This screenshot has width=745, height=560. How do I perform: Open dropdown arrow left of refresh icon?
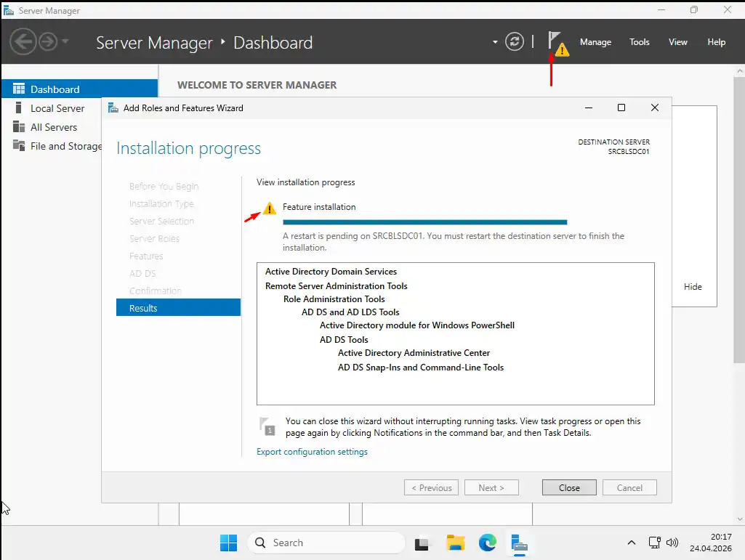click(495, 42)
